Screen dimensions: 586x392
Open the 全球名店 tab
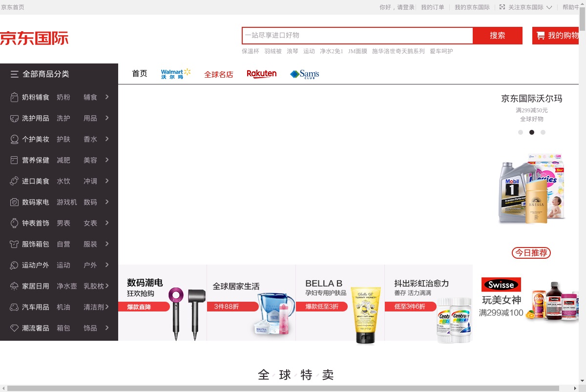click(x=219, y=75)
